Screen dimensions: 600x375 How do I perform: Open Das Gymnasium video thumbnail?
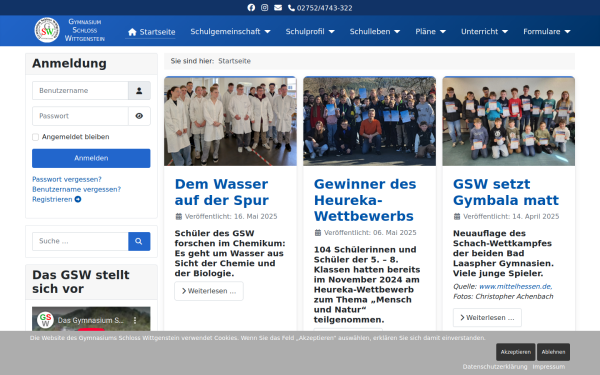click(91, 319)
